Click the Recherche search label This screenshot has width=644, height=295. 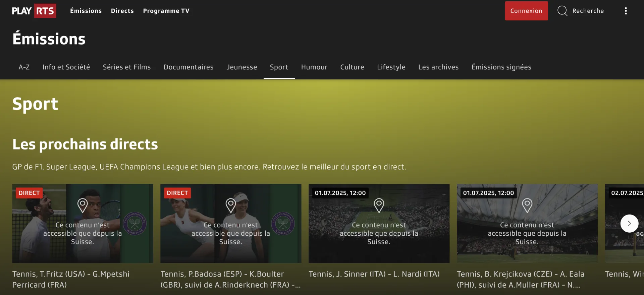[588, 11]
